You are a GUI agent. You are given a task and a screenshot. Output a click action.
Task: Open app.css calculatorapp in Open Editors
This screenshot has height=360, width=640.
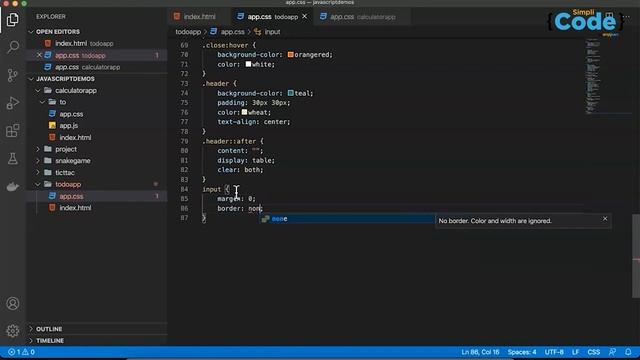point(97,67)
